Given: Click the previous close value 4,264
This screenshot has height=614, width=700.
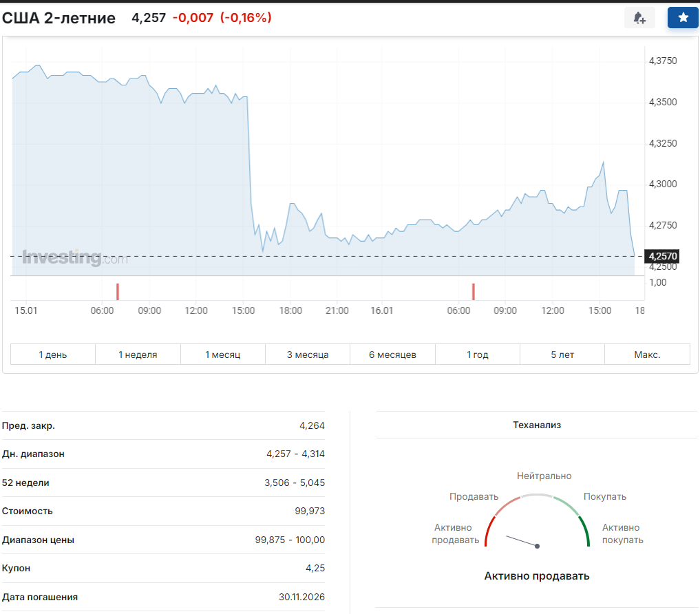Looking at the screenshot, I should point(312,425).
